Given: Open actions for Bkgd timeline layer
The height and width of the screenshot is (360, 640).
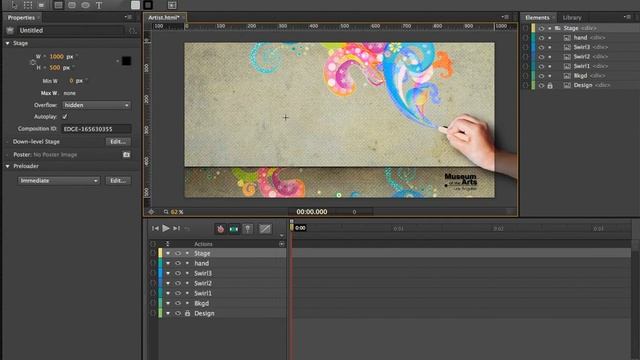Looking at the screenshot, I should pyautogui.click(x=153, y=303).
